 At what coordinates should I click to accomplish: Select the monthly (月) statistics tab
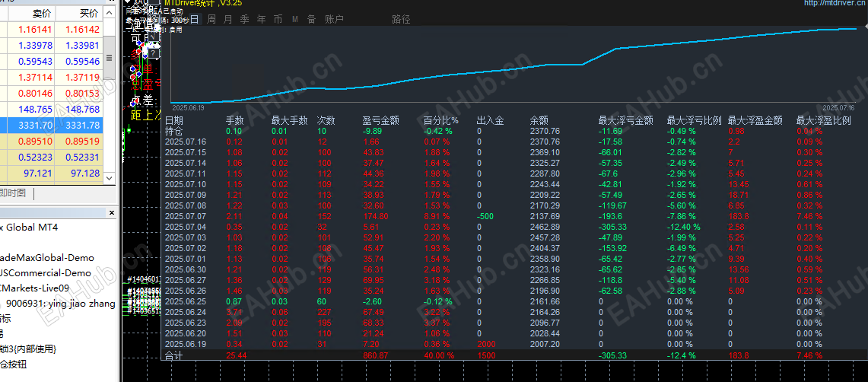[228, 19]
